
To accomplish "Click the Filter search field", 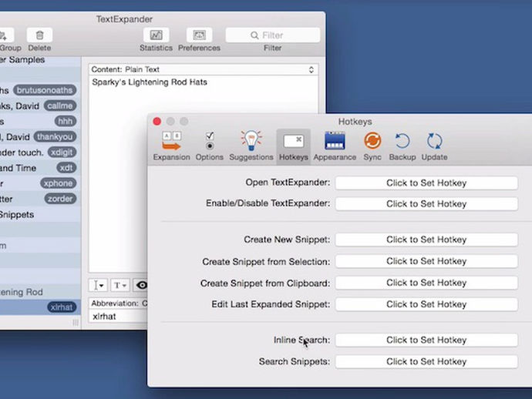I will pyautogui.click(x=272, y=35).
